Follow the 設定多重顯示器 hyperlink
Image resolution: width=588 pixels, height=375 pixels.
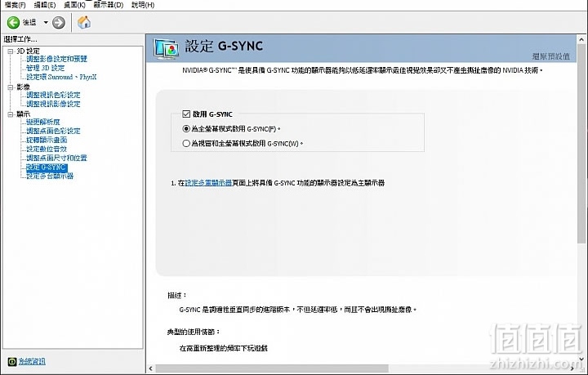click(x=208, y=183)
